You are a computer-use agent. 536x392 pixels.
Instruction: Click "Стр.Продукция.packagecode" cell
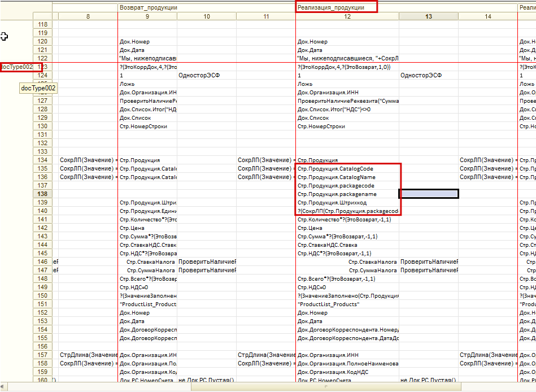(x=347, y=186)
